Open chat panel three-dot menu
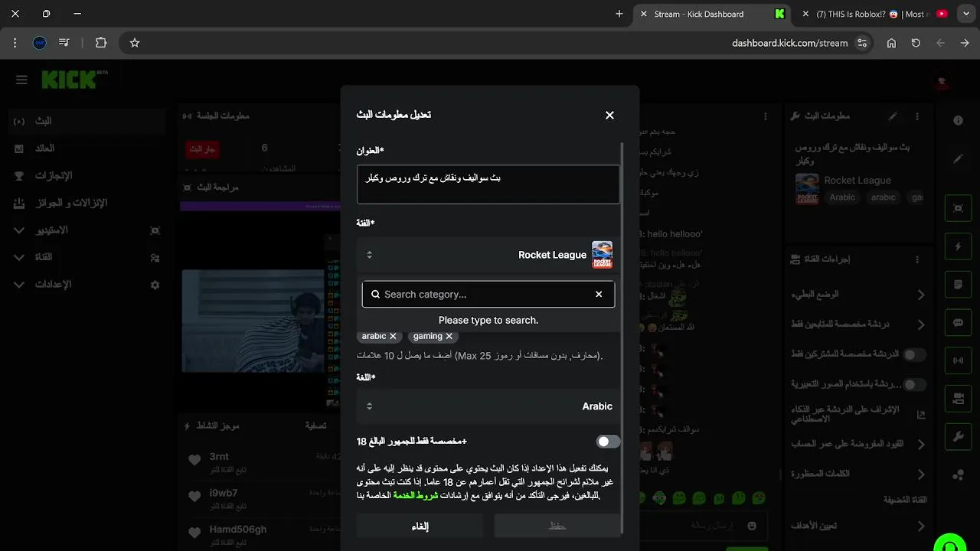Image resolution: width=980 pixels, height=551 pixels. [766, 116]
